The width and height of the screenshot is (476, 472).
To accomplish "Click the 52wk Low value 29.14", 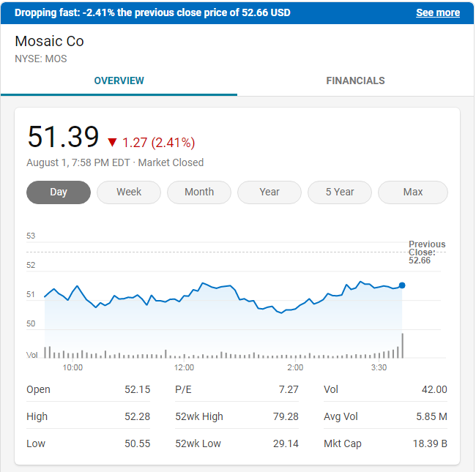I will [x=286, y=443].
